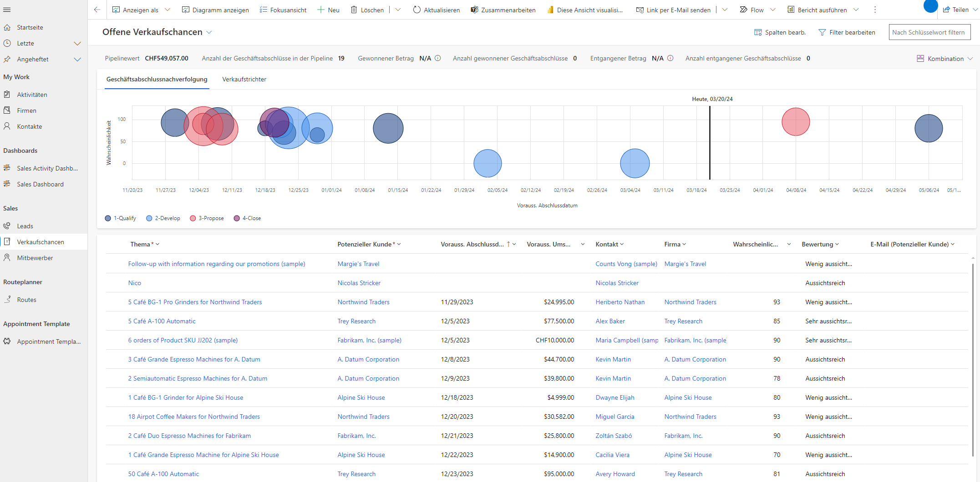Image resolution: width=980 pixels, height=482 pixels.
Task: Toggle 4-Close legend series
Action: coord(248,218)
